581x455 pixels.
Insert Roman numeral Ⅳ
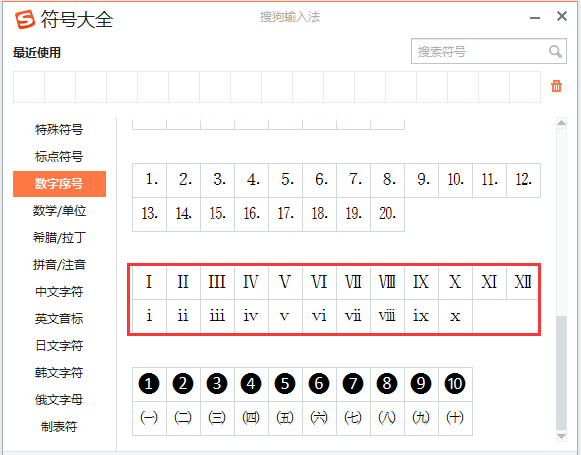click(251, 282)
